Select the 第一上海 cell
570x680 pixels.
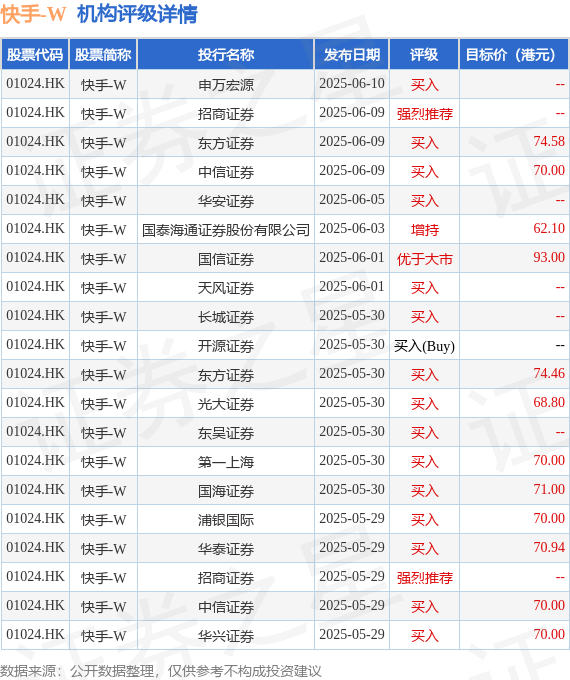point(226,462)
